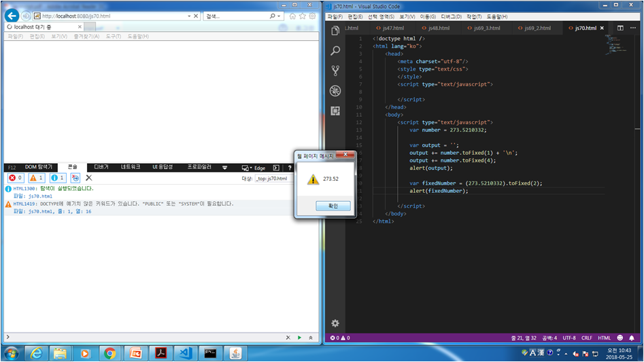This screenshot has height=362, width=644.
Task: Switch to the 디버거 tab
Action: [x=101, y=167]
